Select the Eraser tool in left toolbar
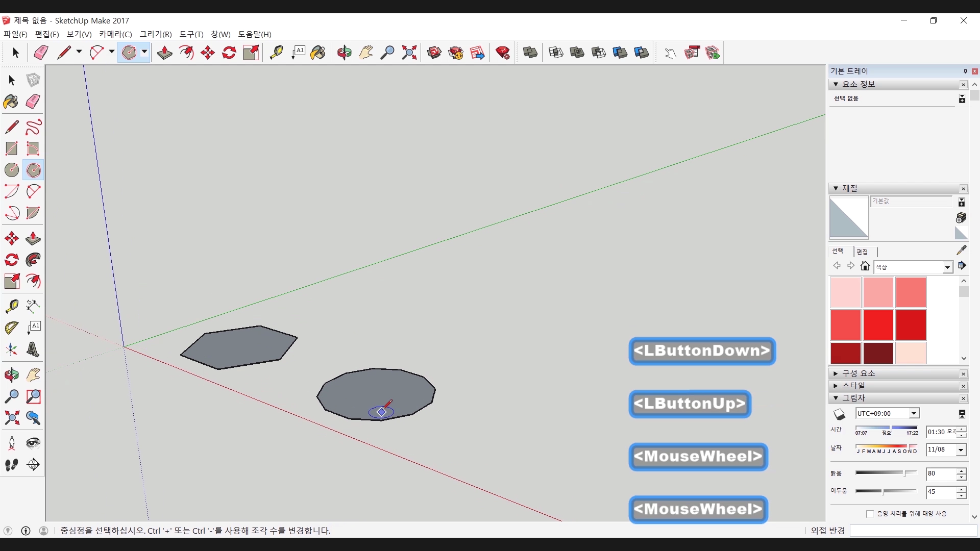 (x=33, y=101)
